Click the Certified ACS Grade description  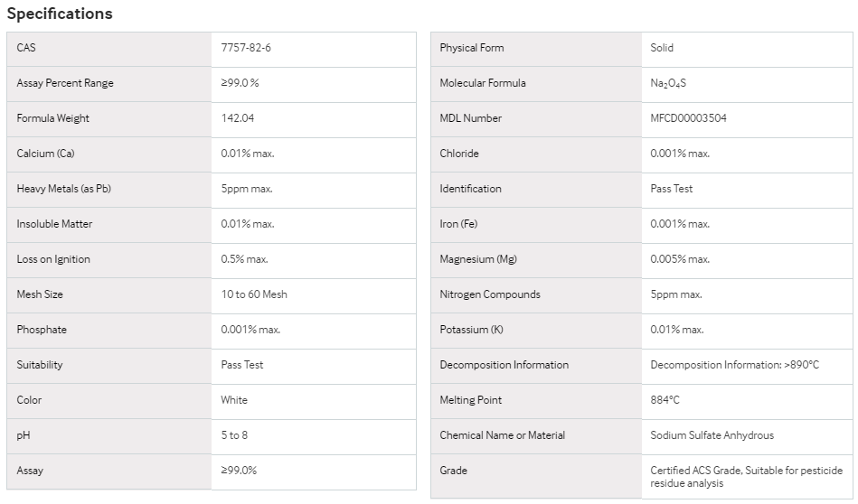747,477
